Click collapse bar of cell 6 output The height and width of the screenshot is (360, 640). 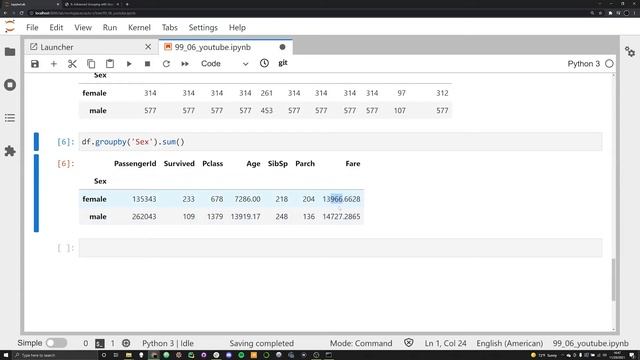click(36, 193)
